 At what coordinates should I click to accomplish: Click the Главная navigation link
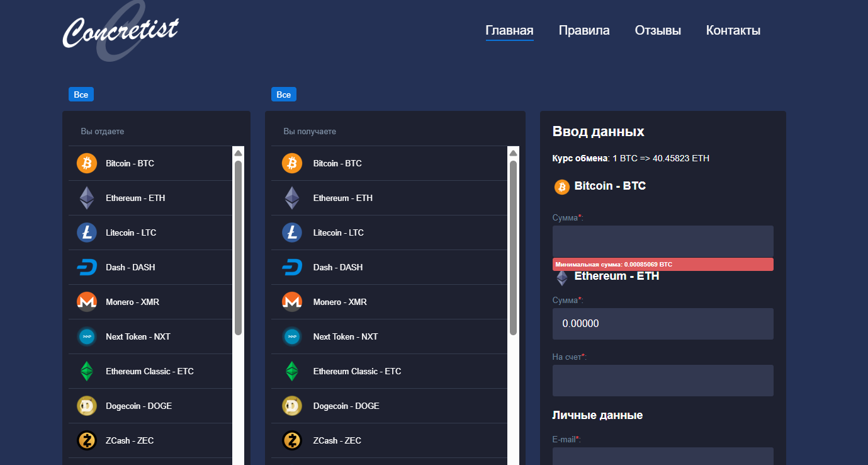click(509, 30)
